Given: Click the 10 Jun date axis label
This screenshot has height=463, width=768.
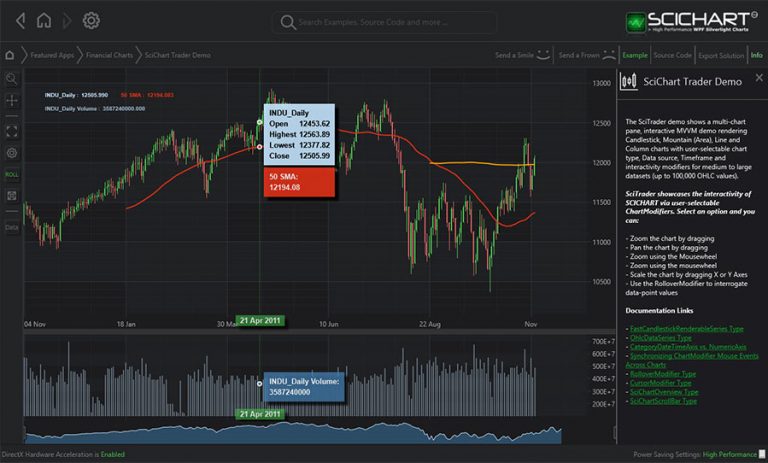Looking at the screenshot, I should click(329, 324).
